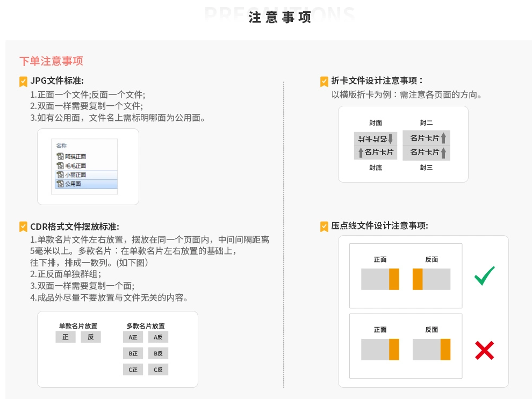Click the JPG文件标准 heading text
Viewport: 532px width, 399px height.
coord(57,81)
